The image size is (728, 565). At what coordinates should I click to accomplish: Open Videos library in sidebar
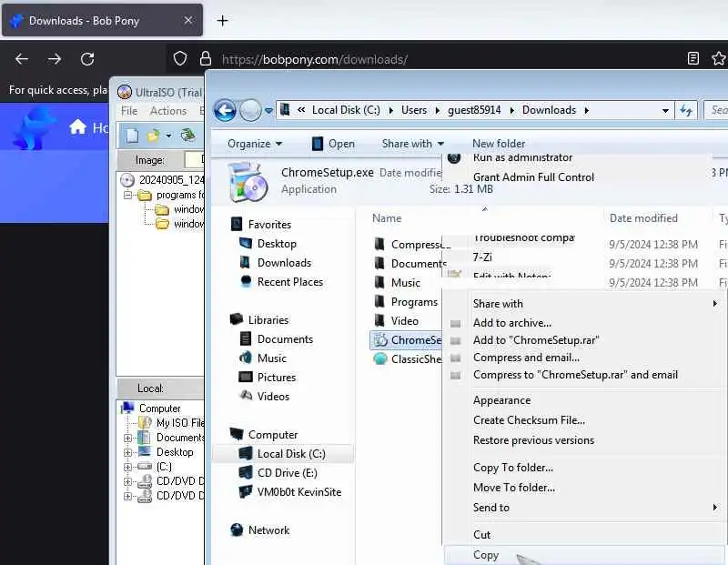tap(264, 397)
